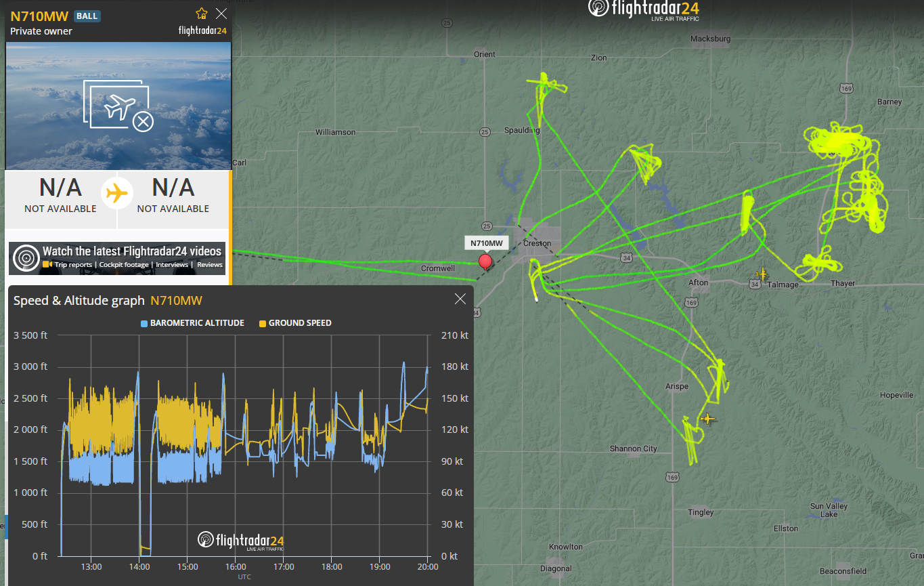The width and height of the screenshot is (924, 586).
Task: Click the Private owner text
Action: 41,31
